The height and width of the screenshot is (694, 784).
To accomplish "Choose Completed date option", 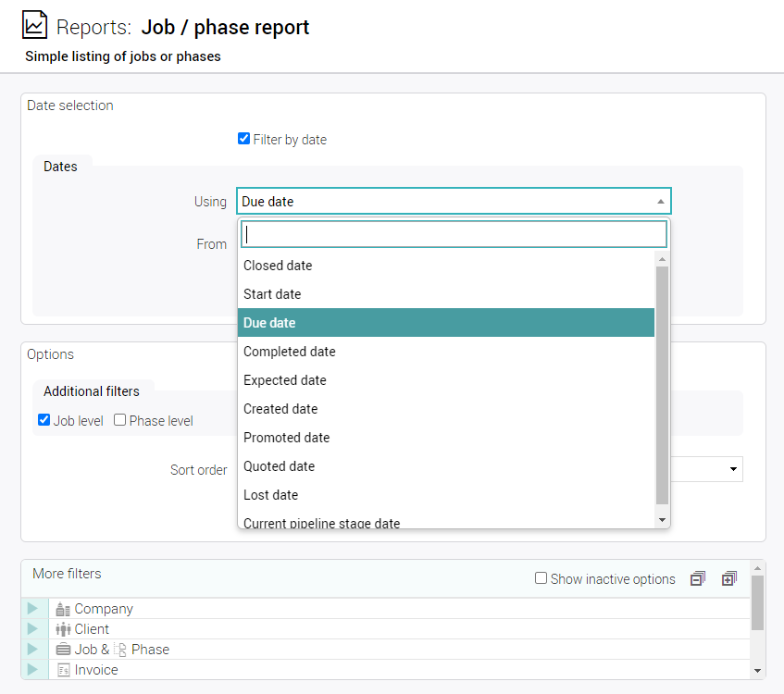I will point(289,352).
